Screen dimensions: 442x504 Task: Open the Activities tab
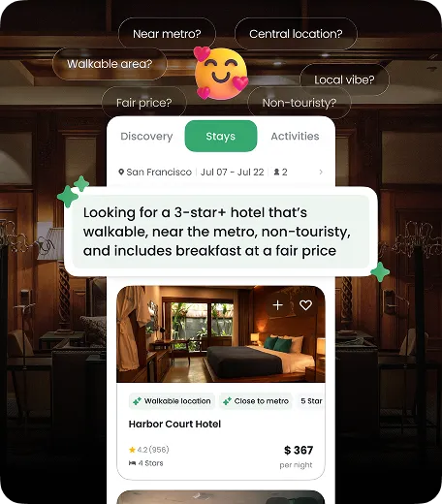pos(295,136)
